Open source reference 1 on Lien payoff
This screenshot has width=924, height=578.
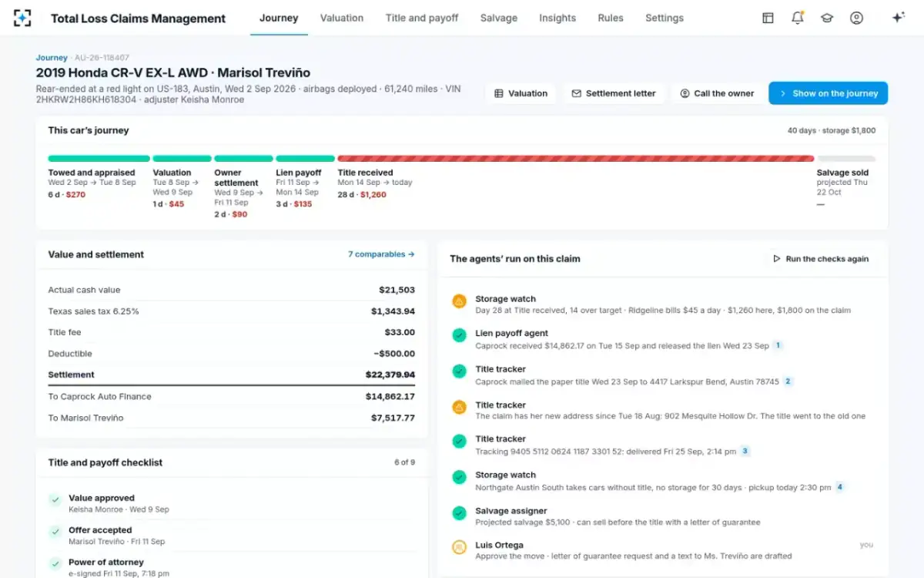point(778,345)
